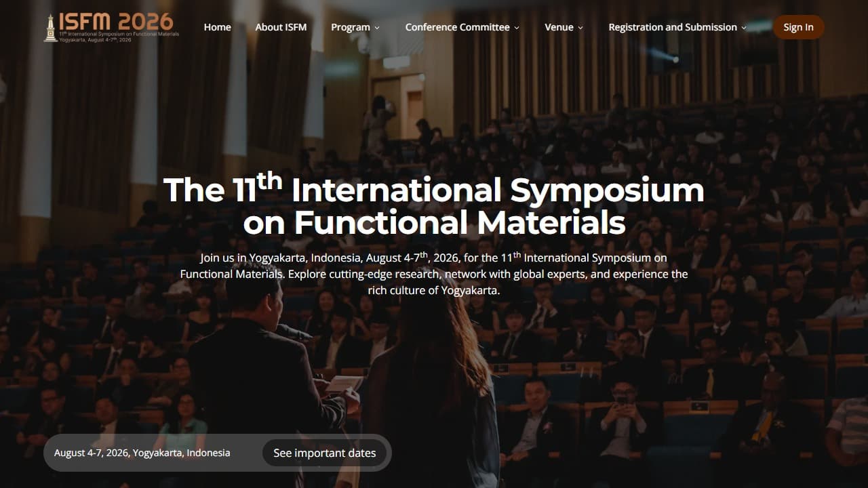Expand Registration and Submission dropdown
The height and width of the screenshot is (488, 868).
(677, 27)
